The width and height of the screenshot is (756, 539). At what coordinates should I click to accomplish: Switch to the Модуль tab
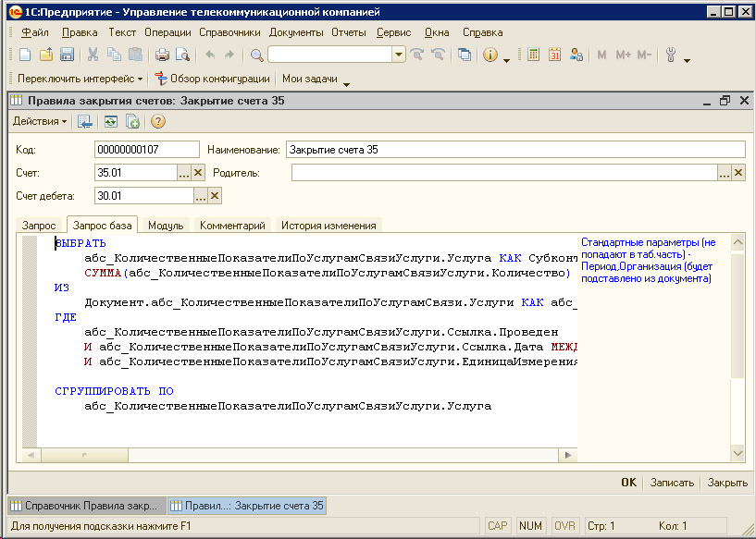click(x=166, y=225)
